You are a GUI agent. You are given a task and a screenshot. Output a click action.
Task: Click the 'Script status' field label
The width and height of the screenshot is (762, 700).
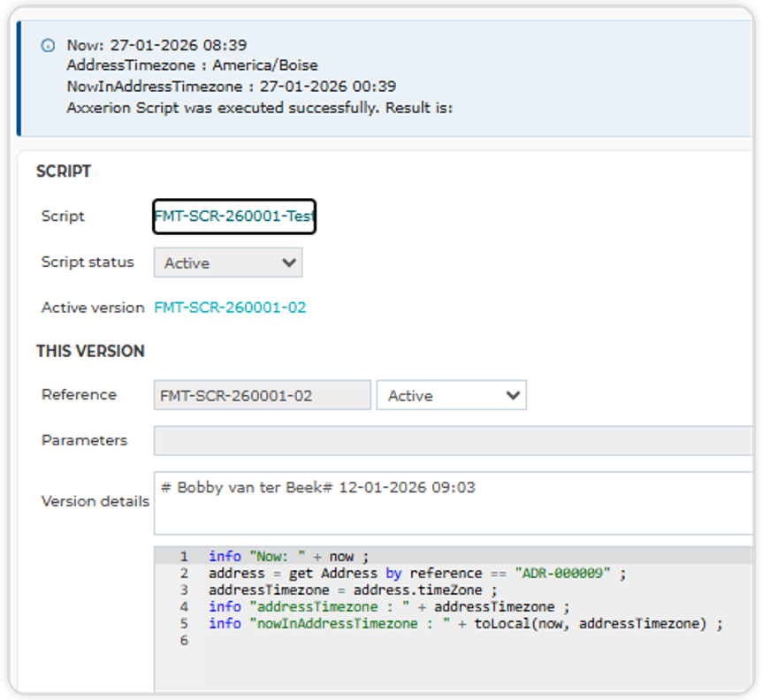tap(88, 262)
